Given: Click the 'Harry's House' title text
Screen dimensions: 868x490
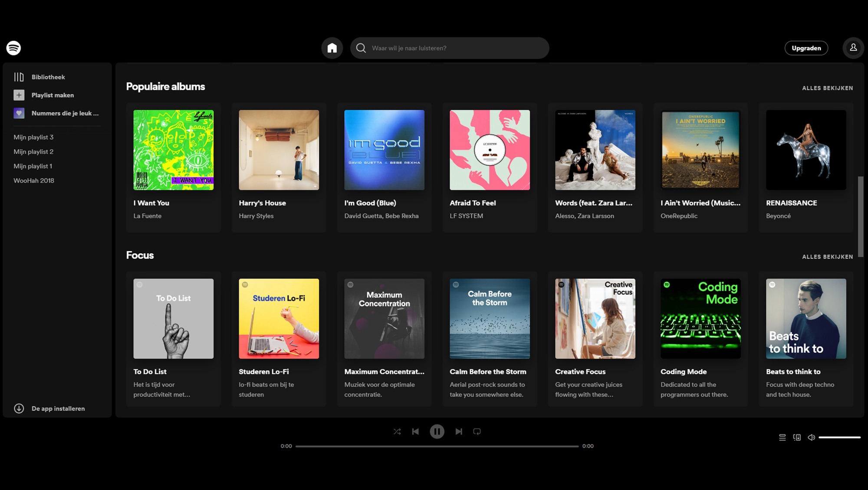Looking at the screenshot, I should tap(262, 203).
